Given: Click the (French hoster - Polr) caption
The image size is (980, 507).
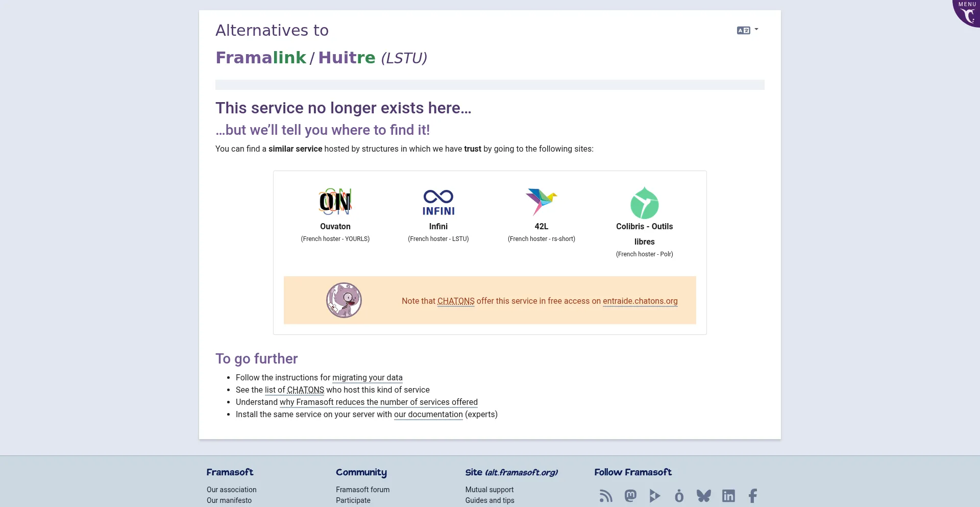Looking at the screenshot, I should pyautogui.click(x=645, y=254).
